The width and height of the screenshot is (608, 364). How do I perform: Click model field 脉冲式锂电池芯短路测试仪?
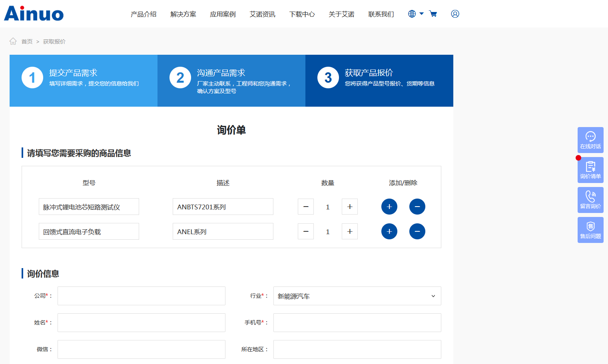point(89,207)
